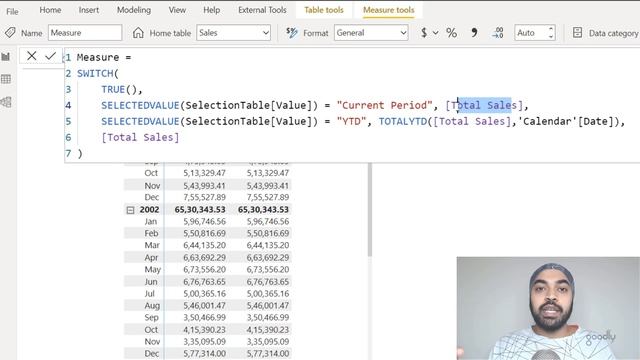Select the Measure tools tab
The image size is (640, 360).
point(389,10)
